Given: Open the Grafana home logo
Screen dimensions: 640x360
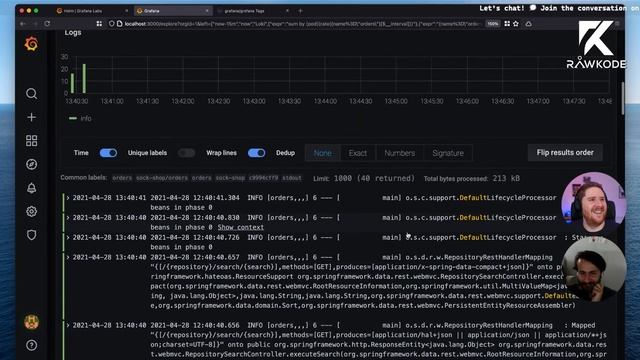Looking at the screenshot, I should coord(31,44).
